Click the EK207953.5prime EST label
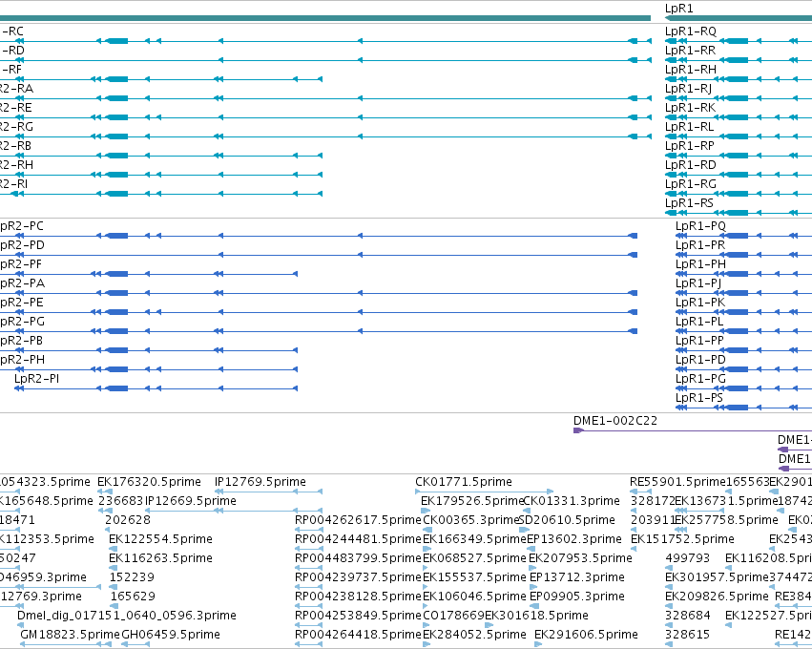The height and width of the screenshot is (649, 812). 580,559
